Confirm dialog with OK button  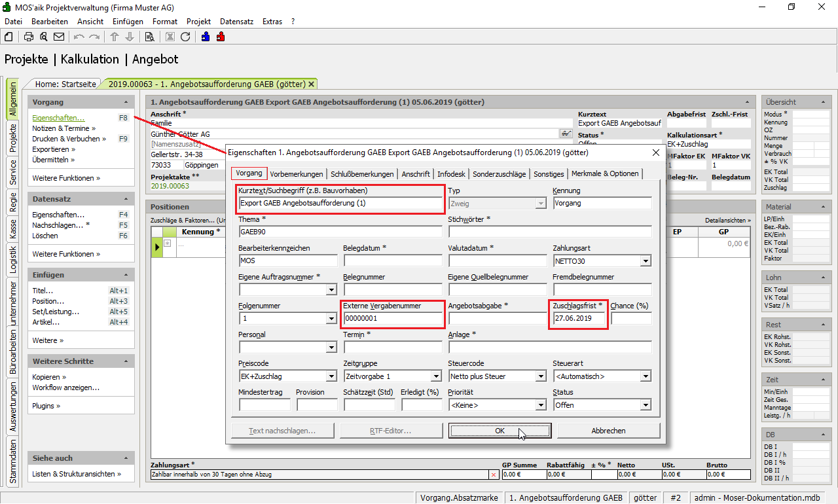click(x=500, y=431)
